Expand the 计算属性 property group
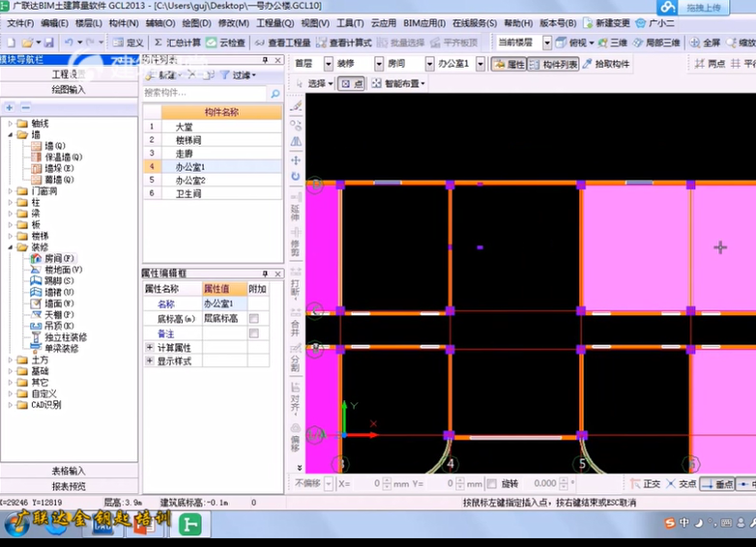The image size is (756, 547). tap(150, 347)
